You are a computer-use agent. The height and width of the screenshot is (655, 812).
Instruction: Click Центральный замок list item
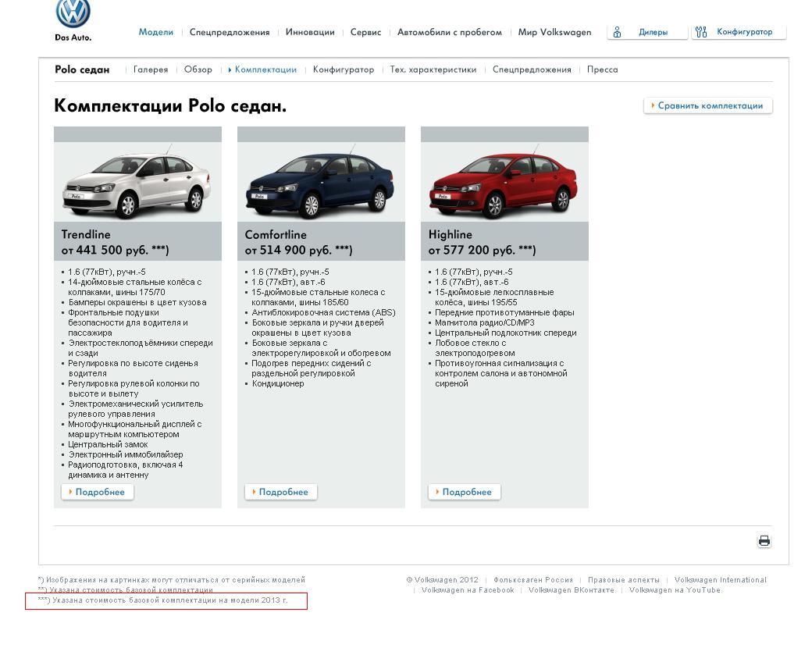tap(108, 444)
